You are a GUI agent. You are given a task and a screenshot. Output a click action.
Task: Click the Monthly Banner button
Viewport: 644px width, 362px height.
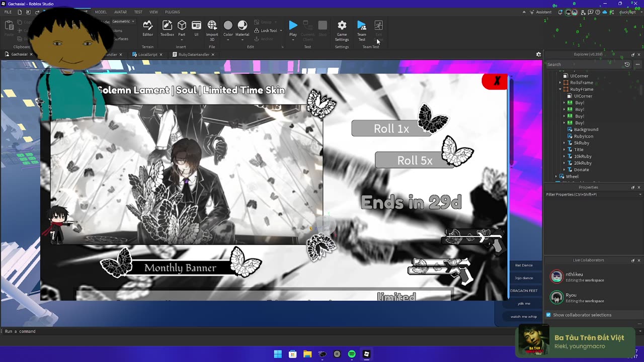click(180, 267)
